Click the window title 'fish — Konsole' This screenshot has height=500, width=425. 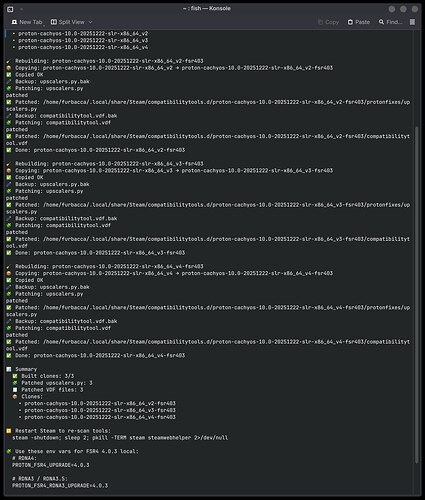pos(207,8)
